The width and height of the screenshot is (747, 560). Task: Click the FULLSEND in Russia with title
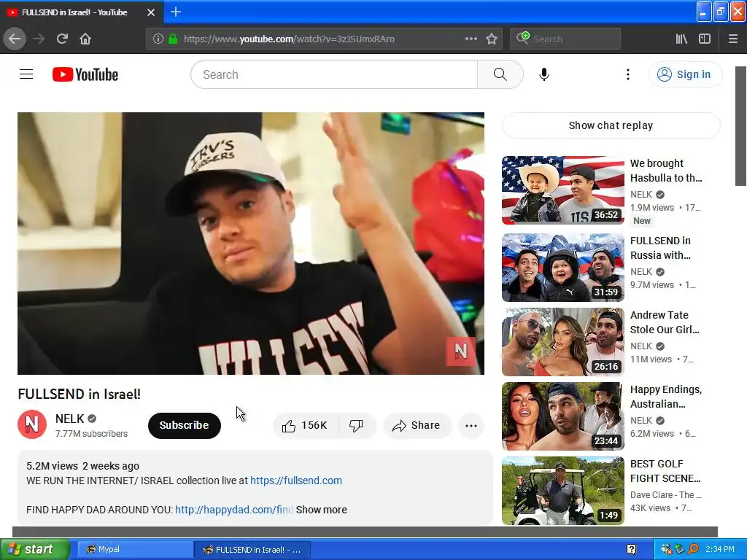pyautogui.click(x=660, y=248)
